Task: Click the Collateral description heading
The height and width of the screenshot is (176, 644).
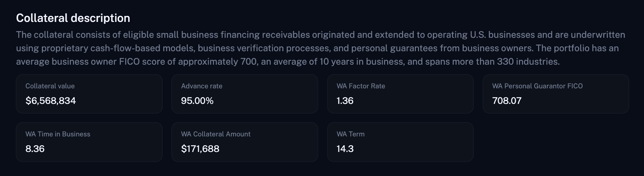Action: (73, 18)
